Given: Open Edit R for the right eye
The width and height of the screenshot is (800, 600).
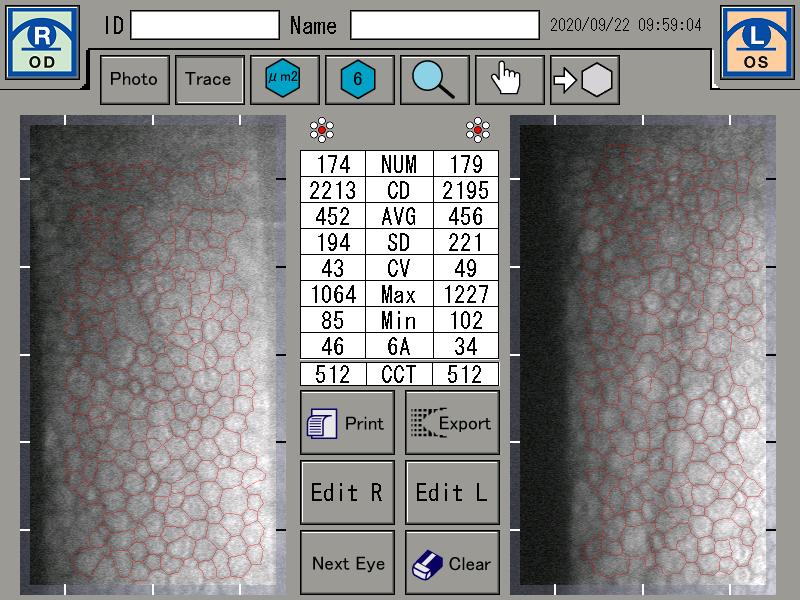Looking at the screenshot, I should click(x=347, y=492).
